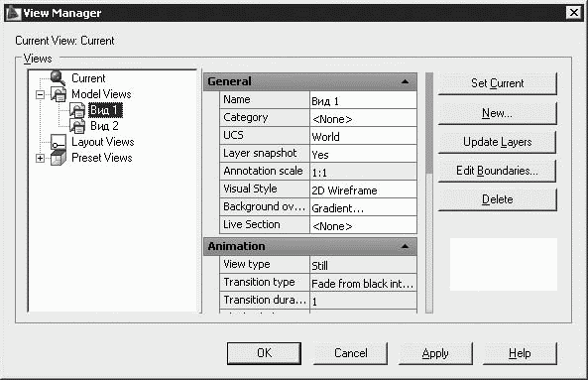Select Model Views in the tree
This screenshot has width=588, height=380.
pos(101,94)
